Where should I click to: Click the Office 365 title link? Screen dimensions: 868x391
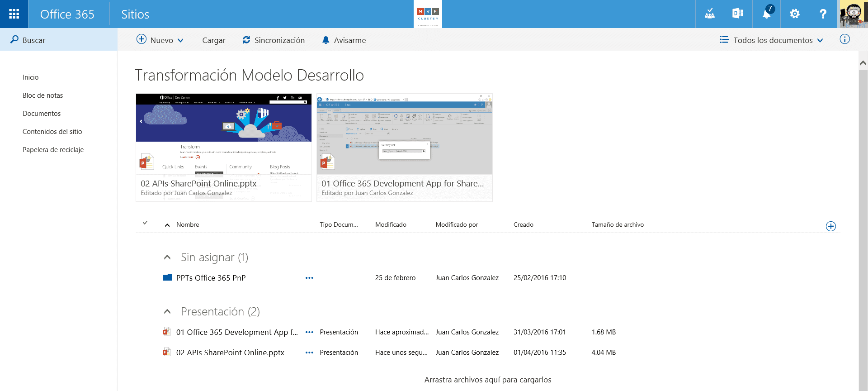click(x=67, y=14)
